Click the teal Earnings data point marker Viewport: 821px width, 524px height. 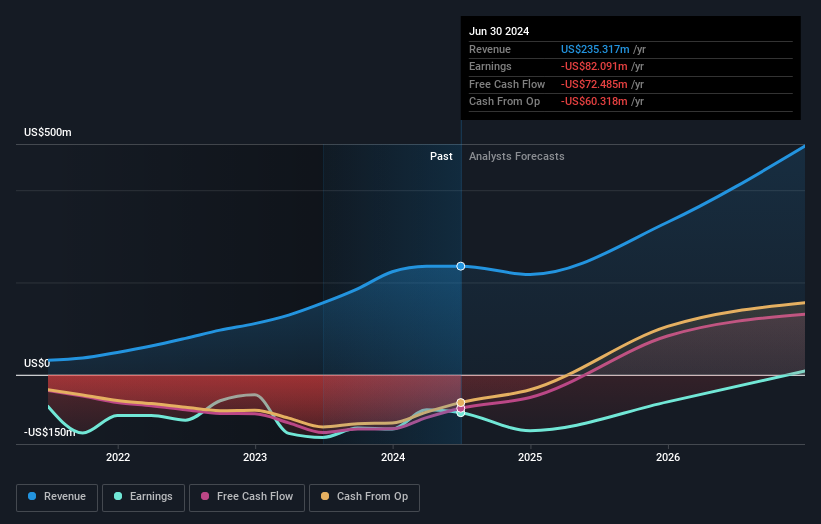tap(461, 414)
